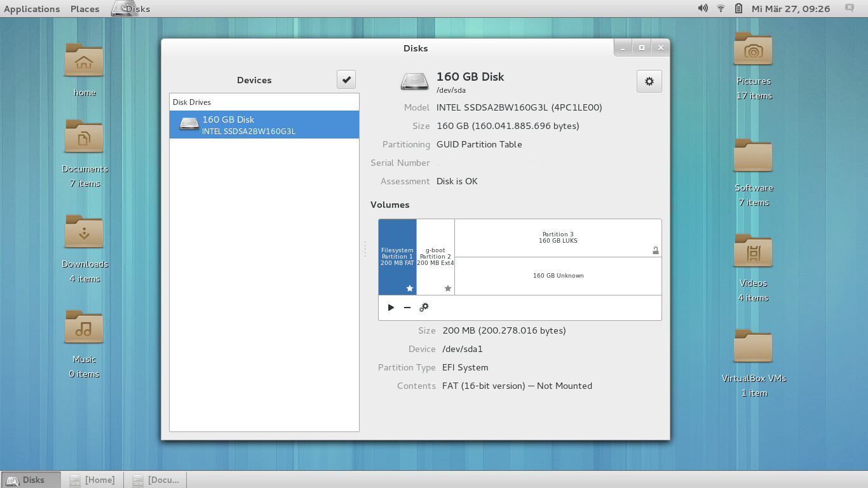This screenshot has height=488, width=868.
Task: Switch to the [Docu... window in the taskbar
Action: 157,480
